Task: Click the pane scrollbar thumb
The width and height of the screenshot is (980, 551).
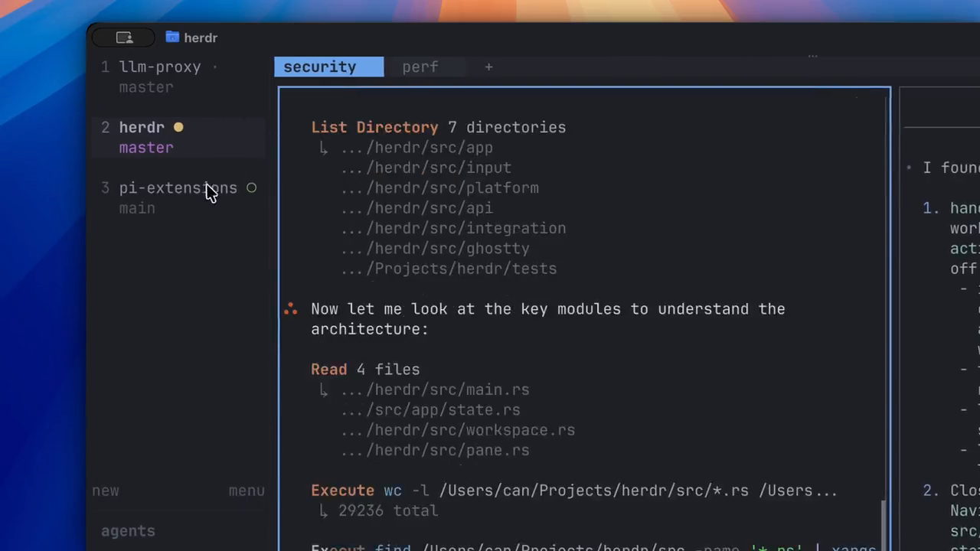Action: [x=884, y=525]
